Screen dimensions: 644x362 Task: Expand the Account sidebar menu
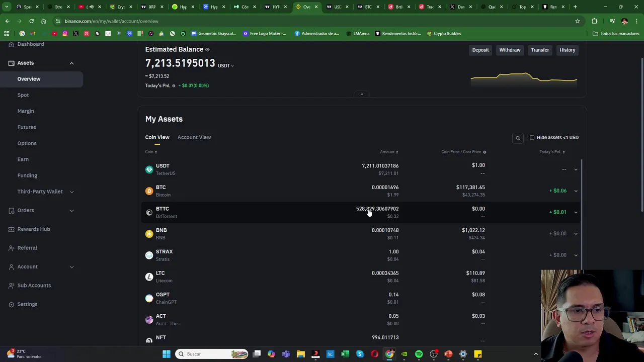click(x=71, y=267)
